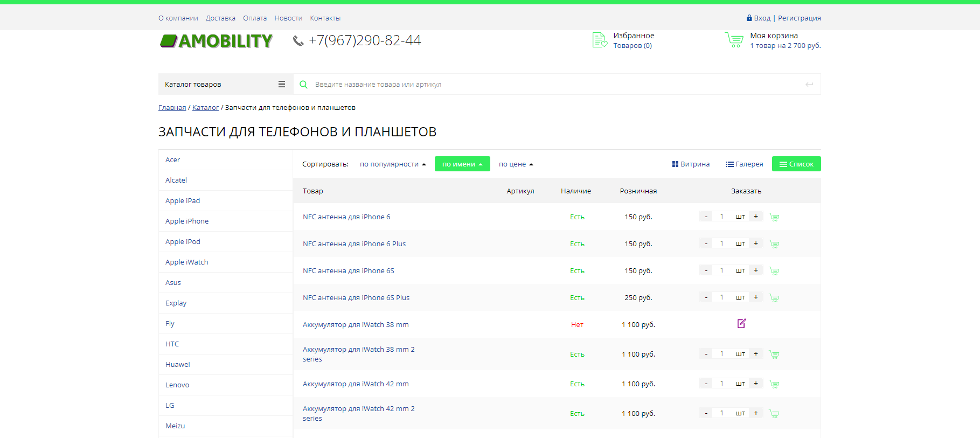The image size is (980, 438).
Task: Switch to Витрина view
Action: pyautogui.click(x=691, y=164)
